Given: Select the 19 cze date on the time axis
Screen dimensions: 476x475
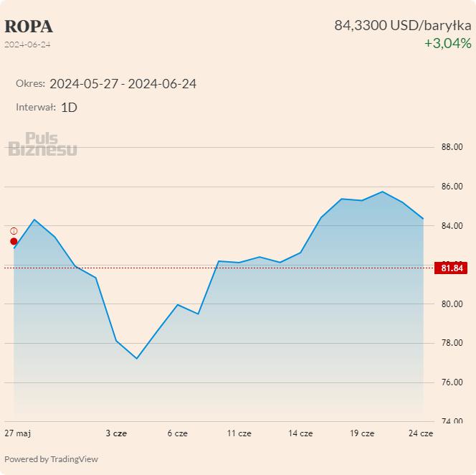Looking at the screenshot, I should 363,433.
